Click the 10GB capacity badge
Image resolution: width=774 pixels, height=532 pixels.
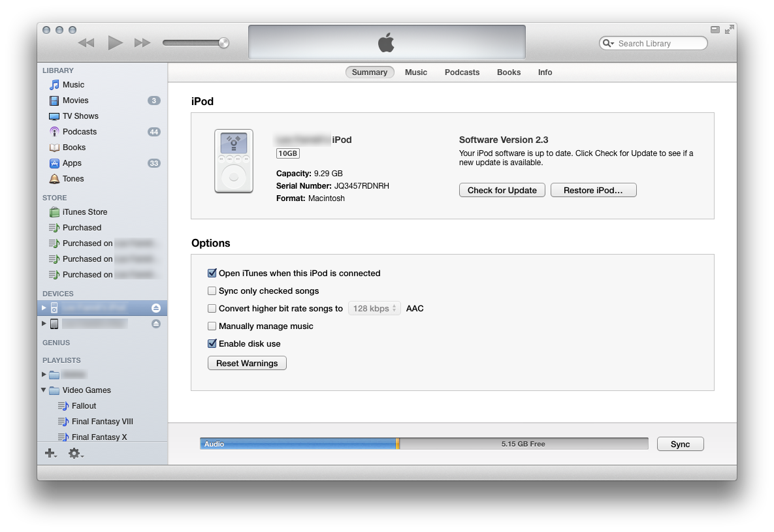point(288,153)
